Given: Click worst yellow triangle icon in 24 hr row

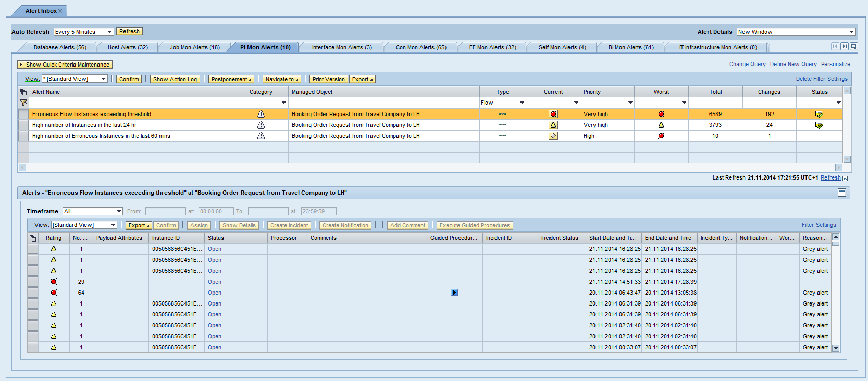Looking at the screenshot, I should pyautogui.click(x=661, y=125).
